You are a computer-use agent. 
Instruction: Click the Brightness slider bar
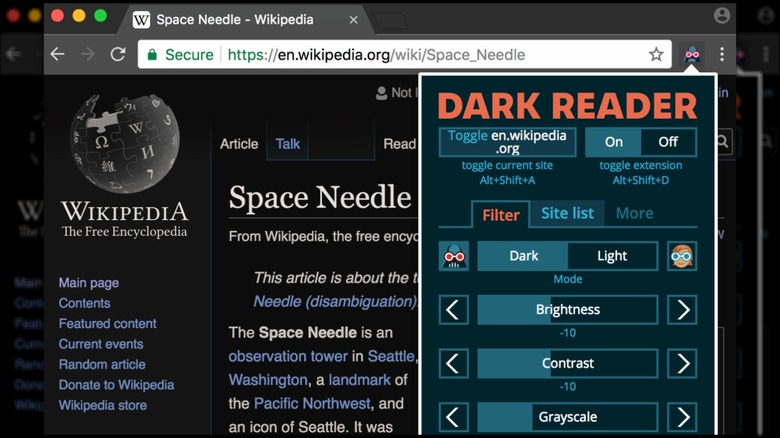567,310
